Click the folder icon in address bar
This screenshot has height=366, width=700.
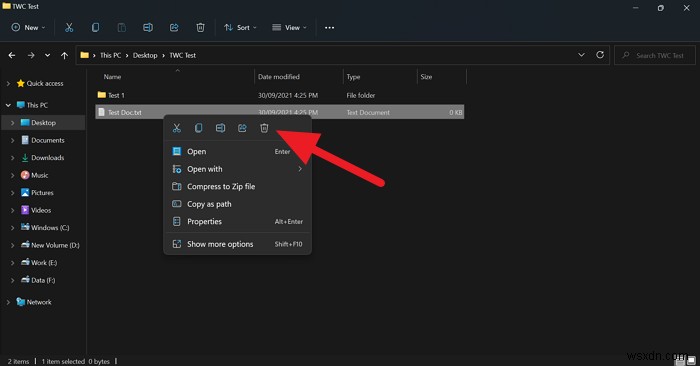[x=84, y=55]
